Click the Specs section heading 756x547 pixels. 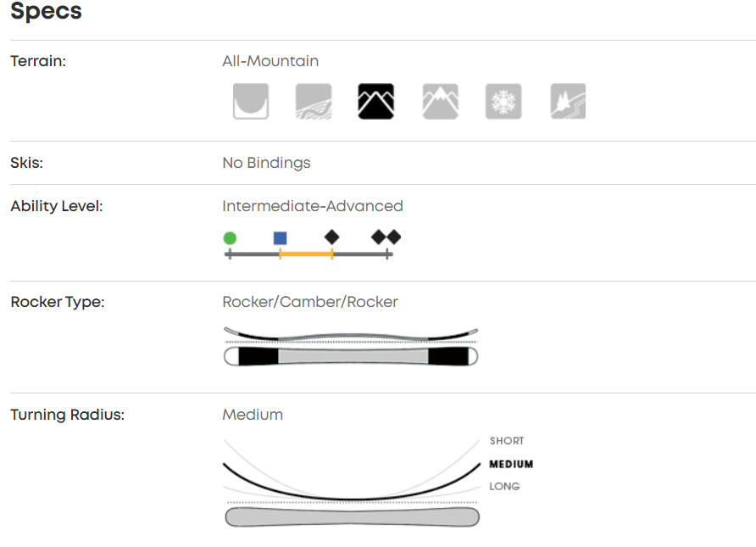click(x=47, y=12)
